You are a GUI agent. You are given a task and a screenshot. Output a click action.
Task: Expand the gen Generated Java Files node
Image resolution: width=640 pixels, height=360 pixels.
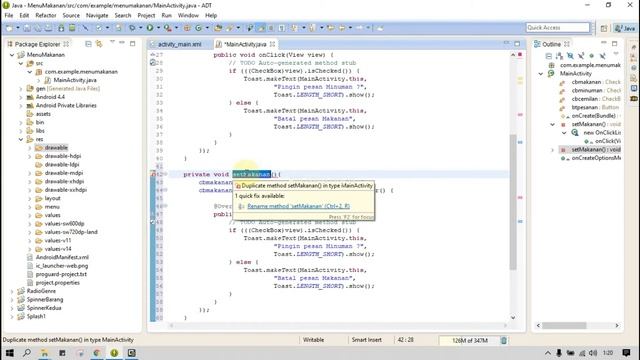(x=21, y=89)
